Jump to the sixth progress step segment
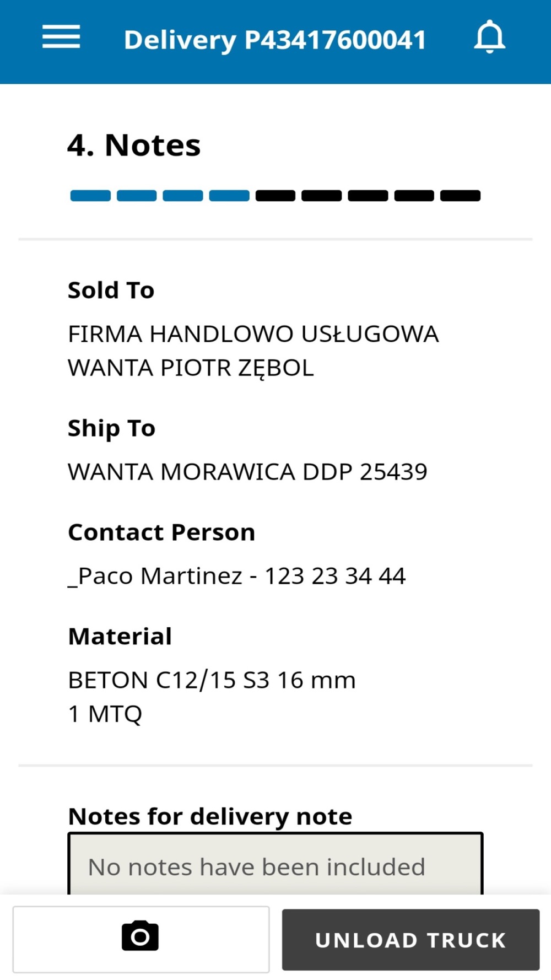551x980 pixels. click(x=322, y=196)
